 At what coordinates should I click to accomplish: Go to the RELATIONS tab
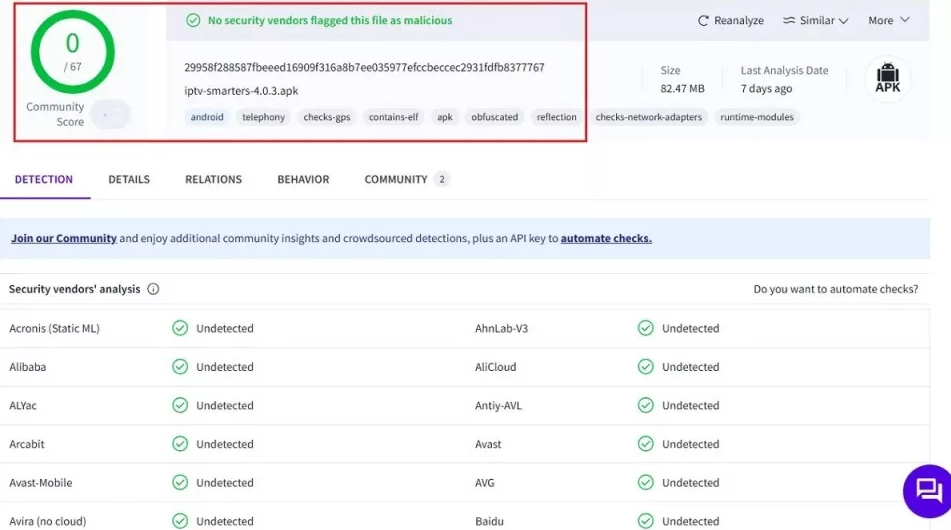[x=213, y=179]
